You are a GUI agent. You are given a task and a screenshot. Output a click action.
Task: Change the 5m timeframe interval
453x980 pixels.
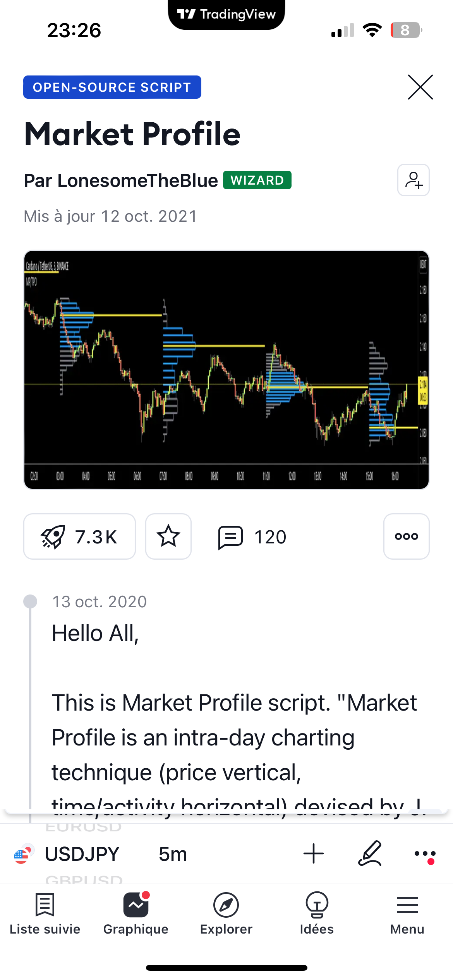[x=173, y=854]
